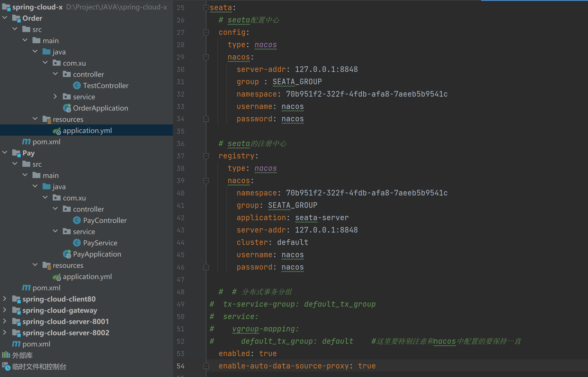Fold the nacos block at line 29
This screenshot has height=377, width=588.
click(206, 58)
